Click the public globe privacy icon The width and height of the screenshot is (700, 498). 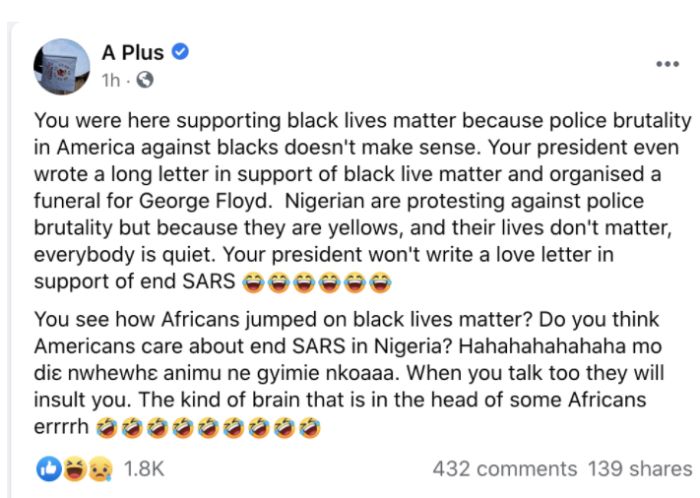(145, 80)
